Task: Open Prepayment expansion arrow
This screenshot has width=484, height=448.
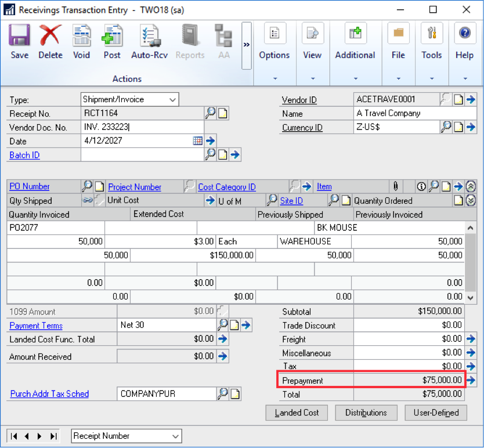Action: 471,381
